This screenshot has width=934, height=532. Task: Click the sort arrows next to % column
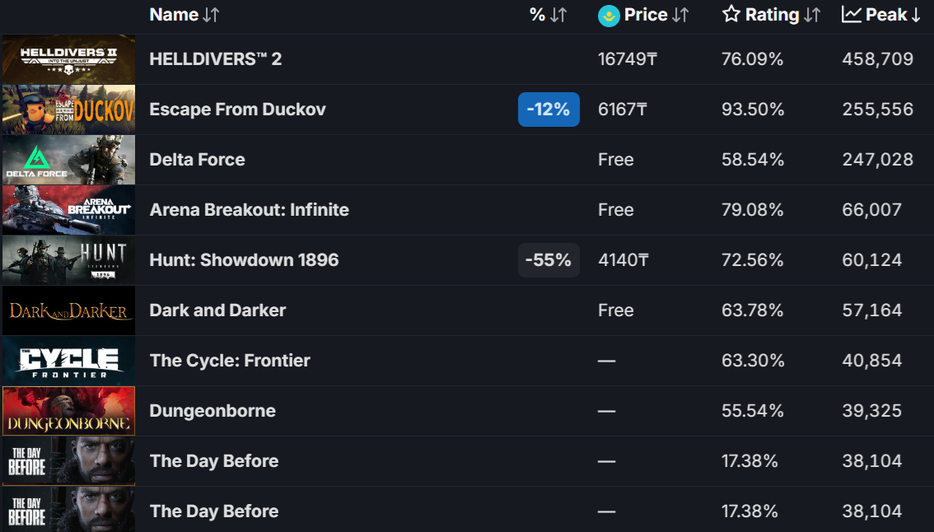point(558,15)
